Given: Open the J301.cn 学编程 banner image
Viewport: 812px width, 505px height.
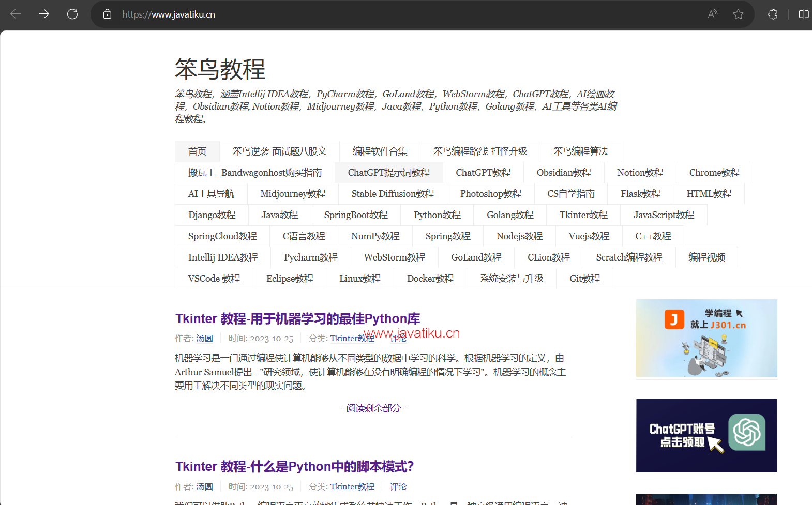Looking at the screenshot, I should (706, 338).
